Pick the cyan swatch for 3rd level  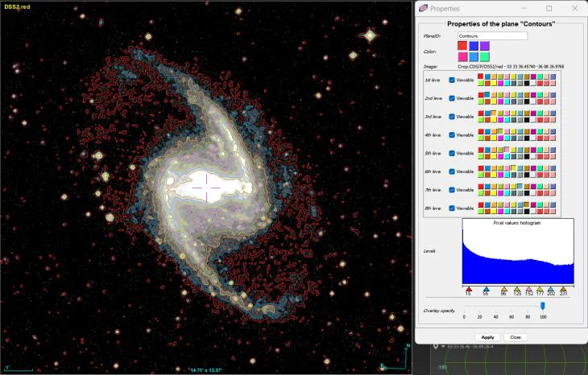pos(507,120)
